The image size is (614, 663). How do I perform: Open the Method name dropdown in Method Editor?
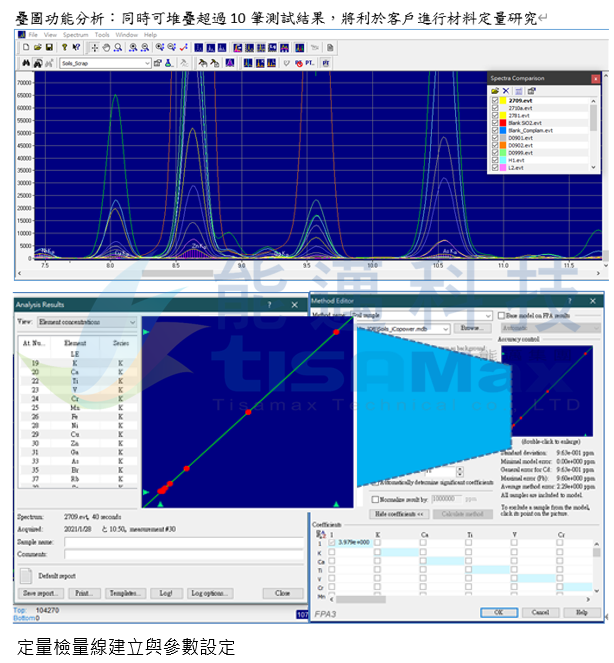coord(488,315)
